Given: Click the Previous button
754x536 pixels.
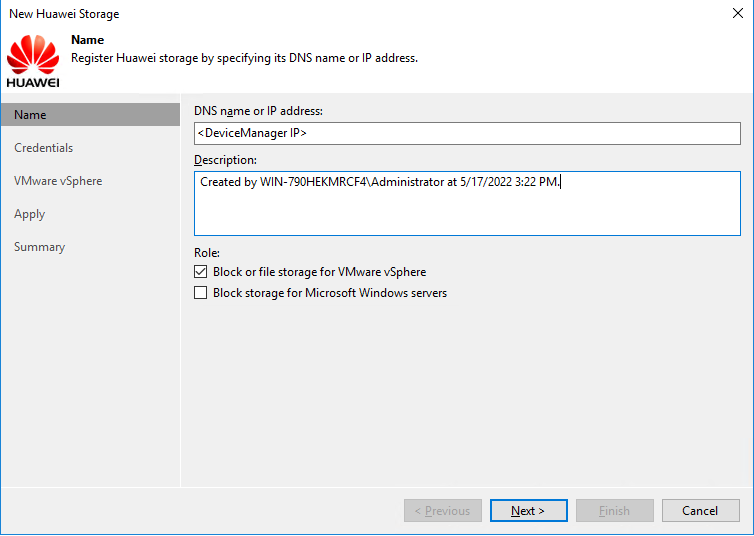Looking at the screenshot, I should [x=443, y=511].
